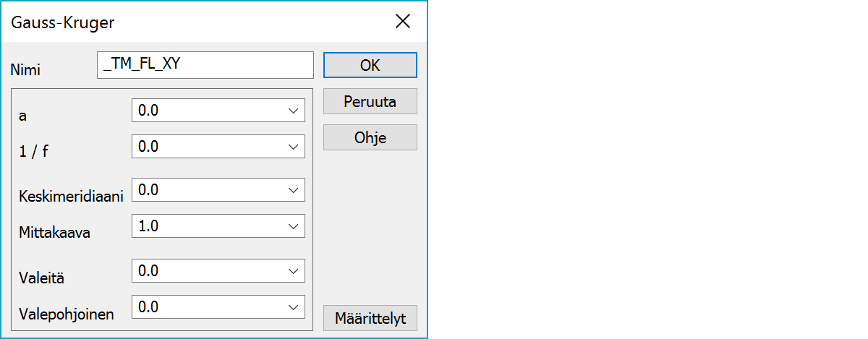This screenshot has width=868, height=339.
Task: Focus the Keskimeridiaani value field
Action: 208,190
